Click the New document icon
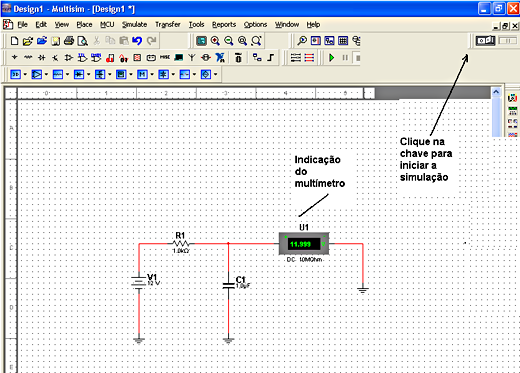 [x=14, y=41]
